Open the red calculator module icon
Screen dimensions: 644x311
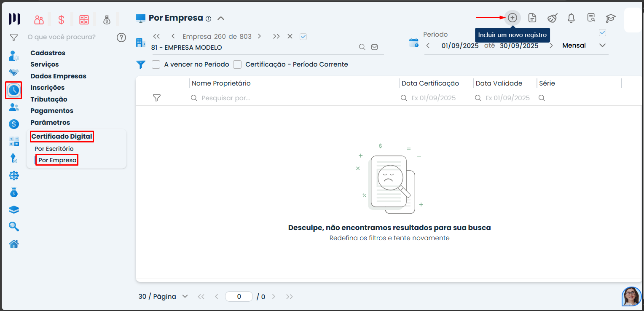pos(84,19)
